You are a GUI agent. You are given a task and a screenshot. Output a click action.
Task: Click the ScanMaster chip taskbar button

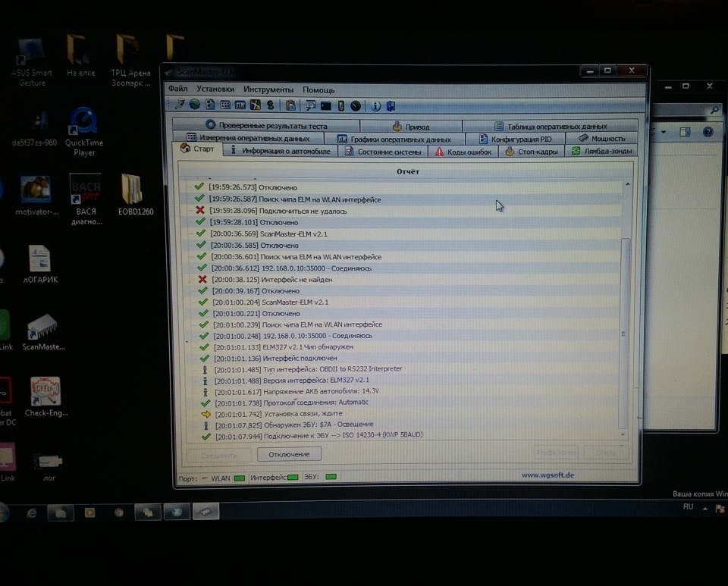tap(206, 511)
